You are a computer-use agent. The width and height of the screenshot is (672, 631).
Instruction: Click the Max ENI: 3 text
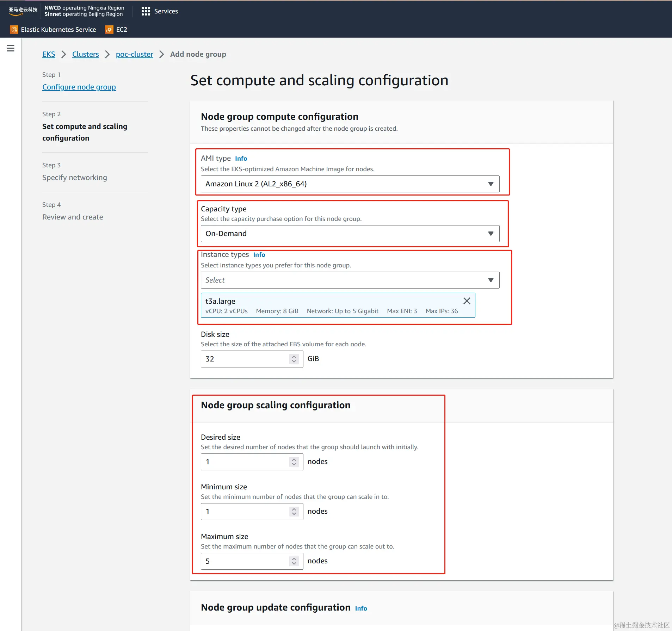402,311
